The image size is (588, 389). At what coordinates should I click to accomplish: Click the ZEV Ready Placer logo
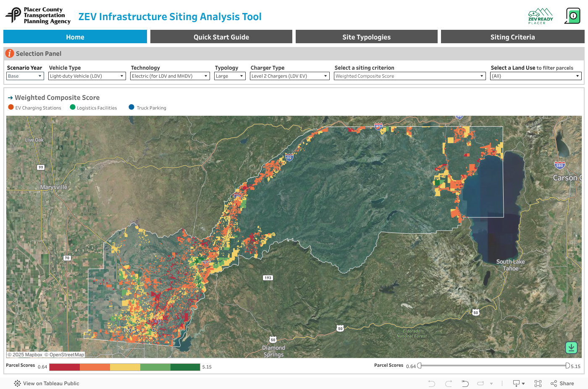click(541, 16)
